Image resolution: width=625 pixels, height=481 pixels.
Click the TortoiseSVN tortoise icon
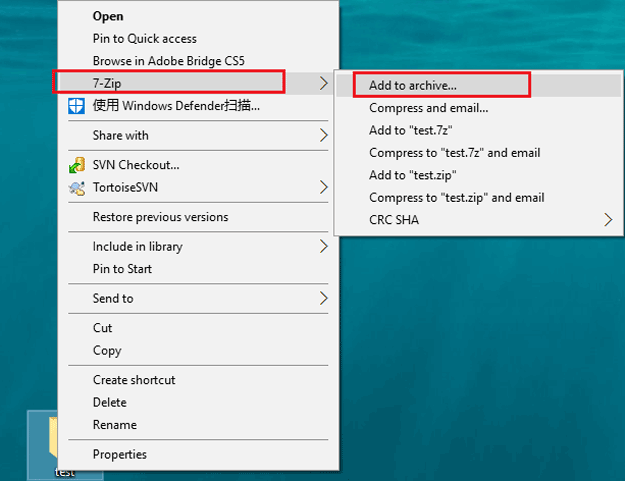[x=77, y=188]
